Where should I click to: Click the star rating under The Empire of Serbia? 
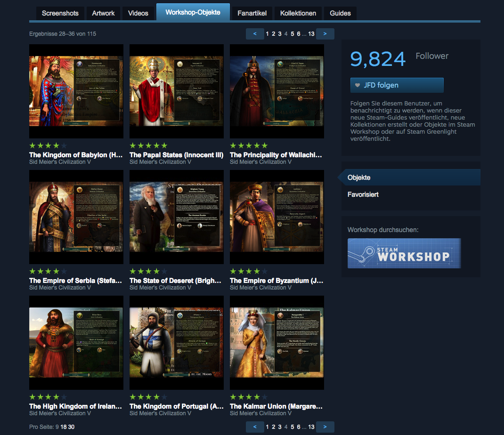pyautogui.click(x=48, y=271)
